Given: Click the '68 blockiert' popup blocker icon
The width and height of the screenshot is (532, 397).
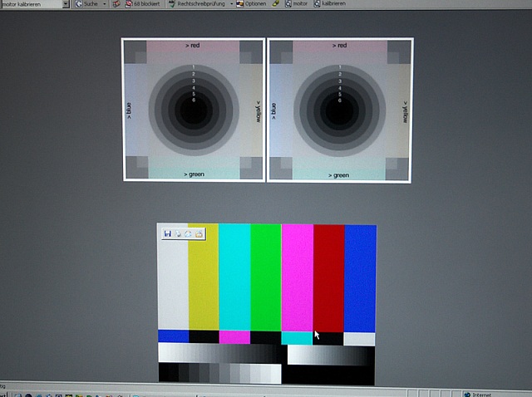Looking at the screenshot, I should click(x=143, y=4).
